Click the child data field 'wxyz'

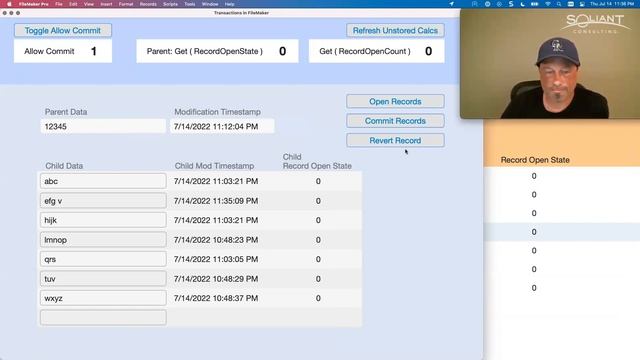pyautogui.click(x=103, y=298)
